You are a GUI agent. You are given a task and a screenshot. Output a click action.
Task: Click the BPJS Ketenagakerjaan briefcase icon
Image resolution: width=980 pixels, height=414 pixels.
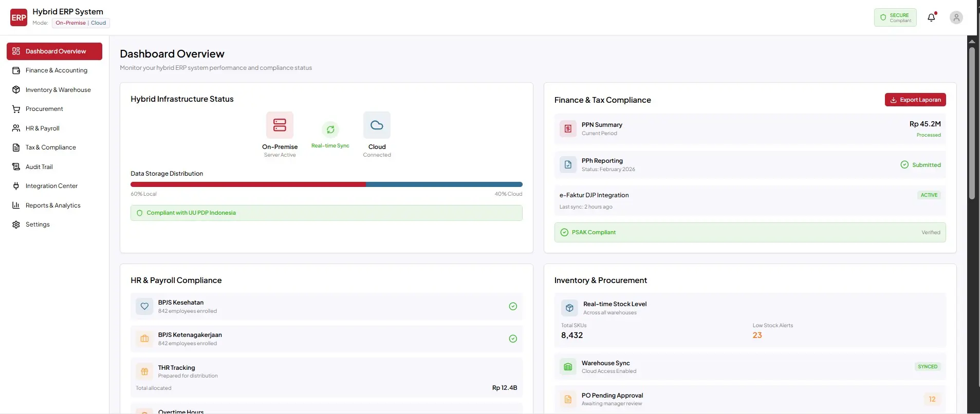[x=144, y=338]
